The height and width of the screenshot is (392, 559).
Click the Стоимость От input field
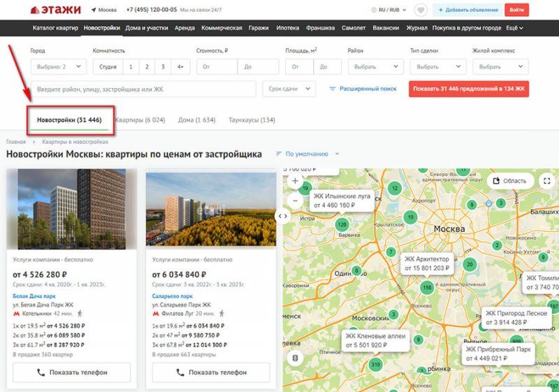(217, 67)
